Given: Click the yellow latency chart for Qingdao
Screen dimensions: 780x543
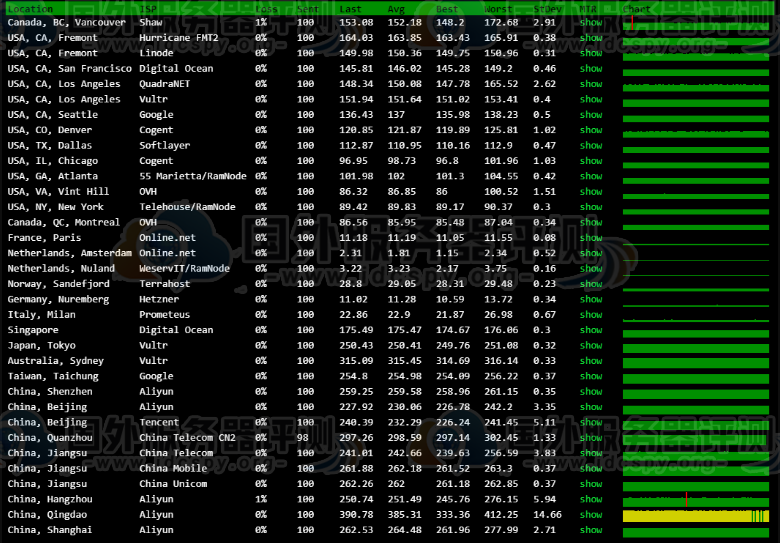Looking at the screenshot, I should click(x=695, y=517).
